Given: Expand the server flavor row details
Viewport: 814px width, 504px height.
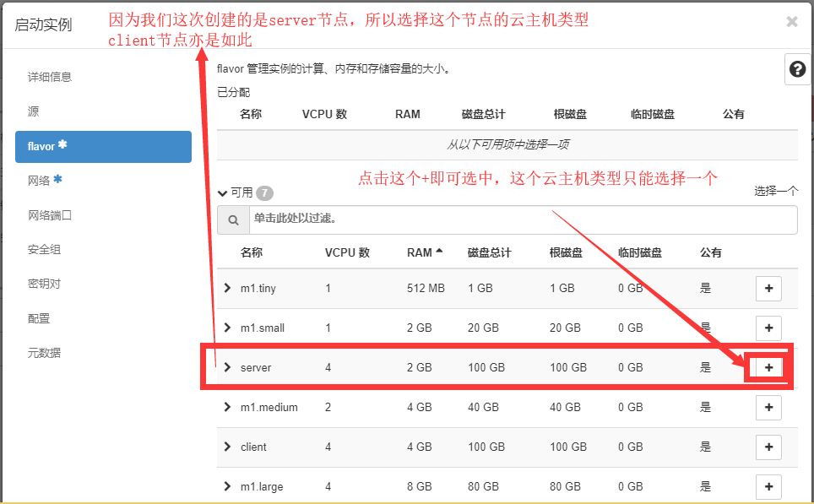Looking at the screenshot, I should pos(227,367).
